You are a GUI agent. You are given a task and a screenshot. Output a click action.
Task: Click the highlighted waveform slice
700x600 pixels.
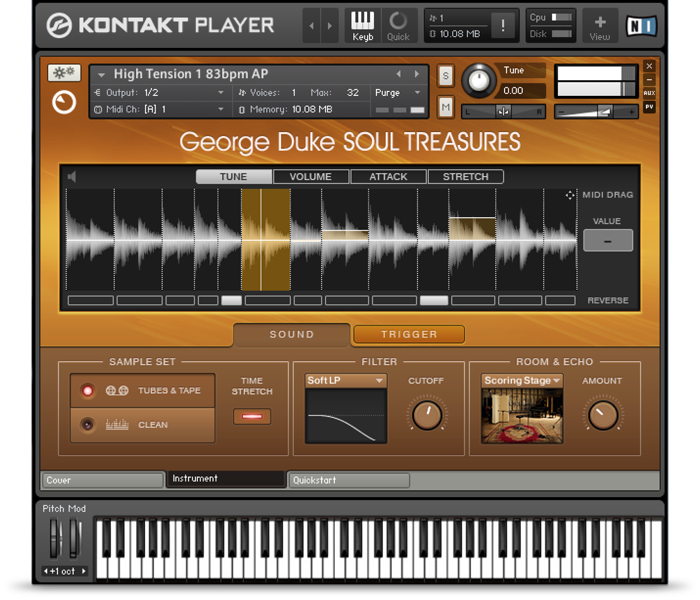(x=266, y=240)
